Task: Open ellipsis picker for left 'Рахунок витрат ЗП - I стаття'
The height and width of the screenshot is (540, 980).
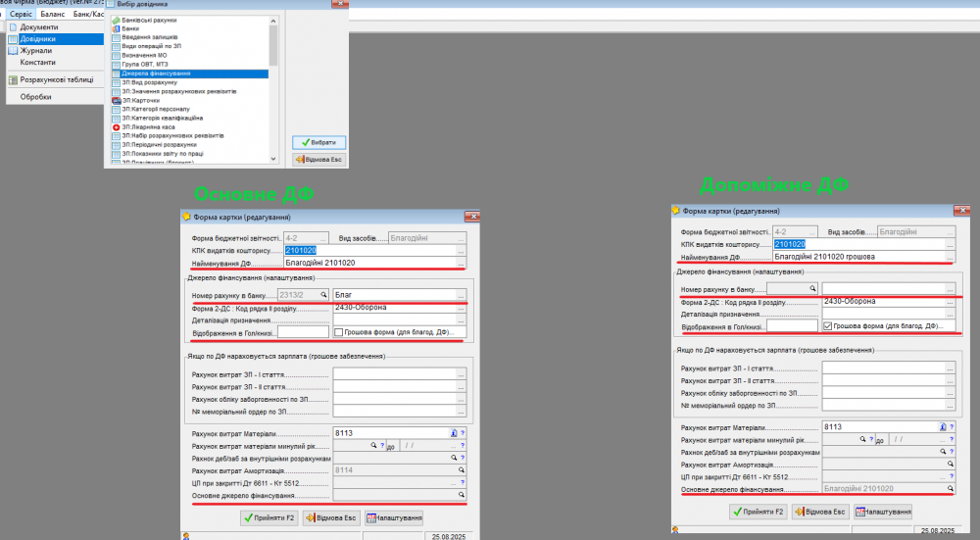Action: click(x=461, y=373)
